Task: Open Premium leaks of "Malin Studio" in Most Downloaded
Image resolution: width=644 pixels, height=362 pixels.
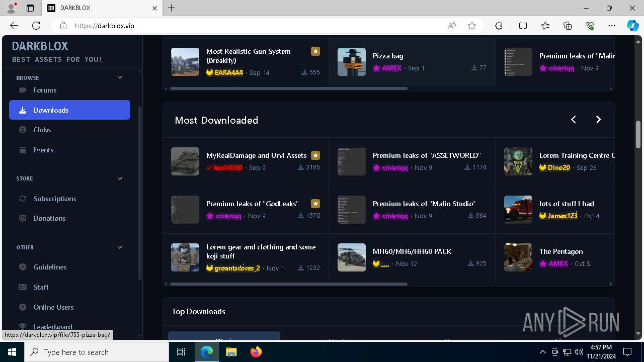Action: (424, 204)
